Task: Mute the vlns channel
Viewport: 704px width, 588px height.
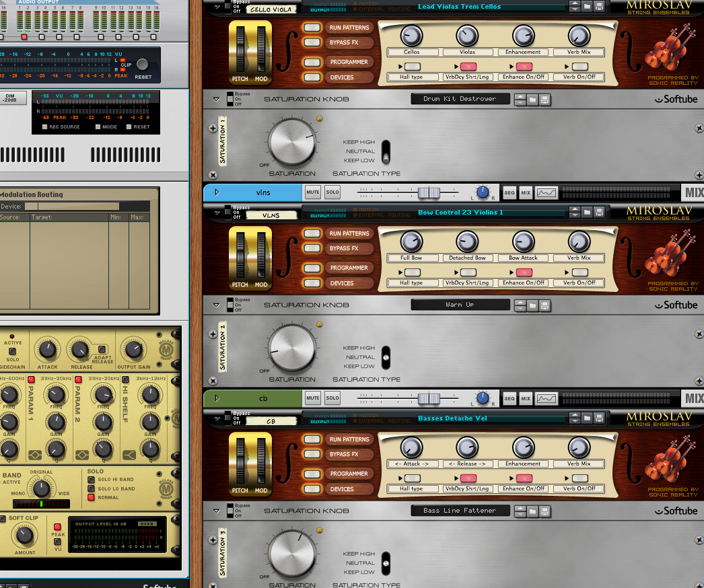Action: 313,192
